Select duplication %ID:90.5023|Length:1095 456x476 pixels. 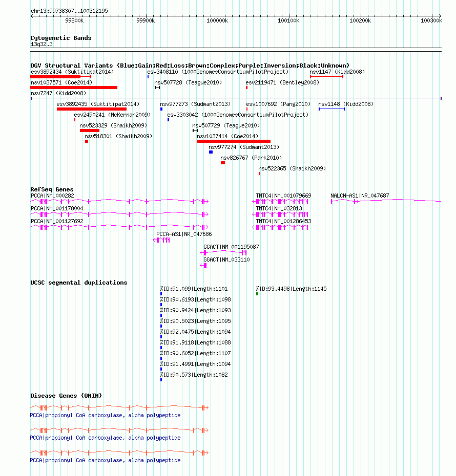196,321
